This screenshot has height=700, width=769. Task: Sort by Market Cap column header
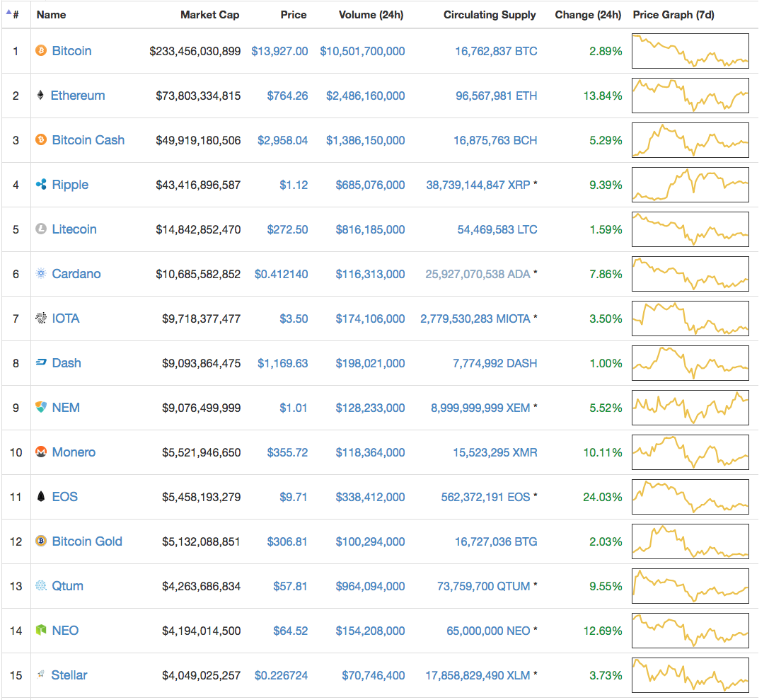coord(210,15)
